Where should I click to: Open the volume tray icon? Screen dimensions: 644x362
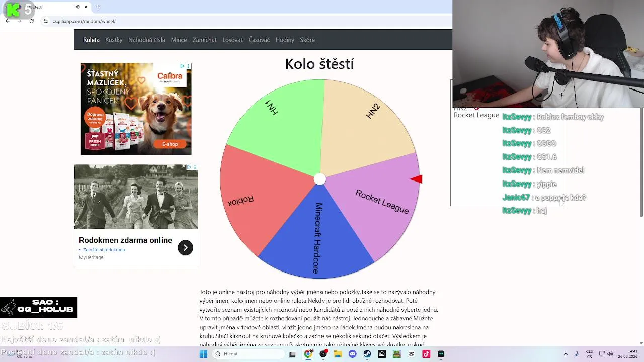tap(610, 354)
